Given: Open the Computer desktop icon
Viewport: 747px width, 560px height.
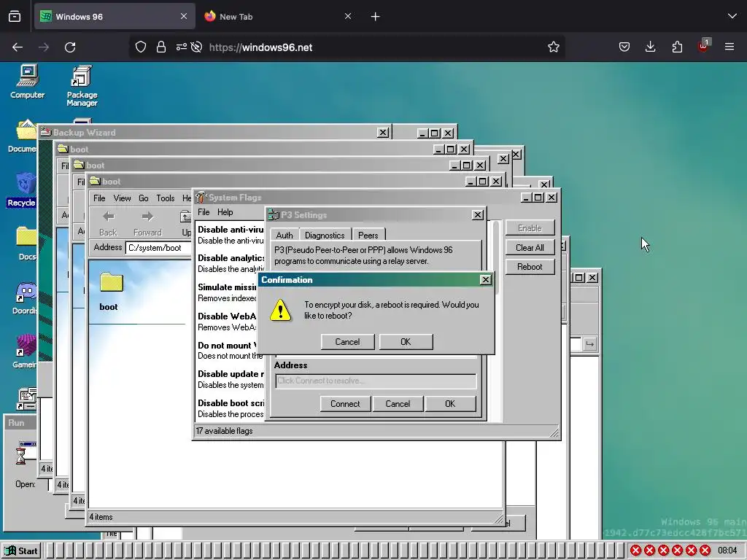Looking at the screenshot, I should (27, 81).
